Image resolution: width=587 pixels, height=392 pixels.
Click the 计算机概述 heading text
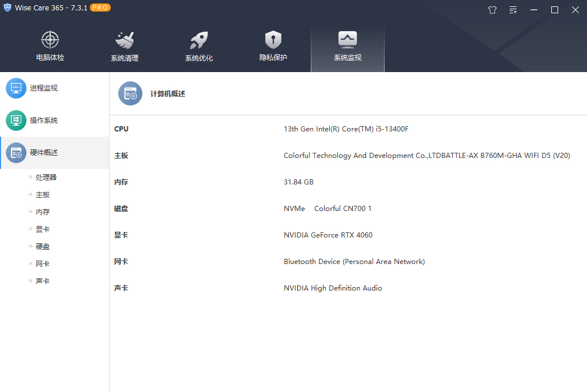168,93
